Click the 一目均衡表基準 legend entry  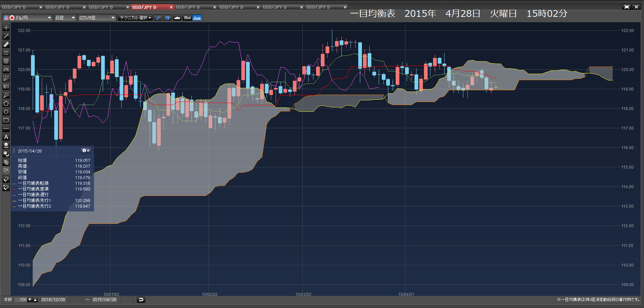coord(33,189)
